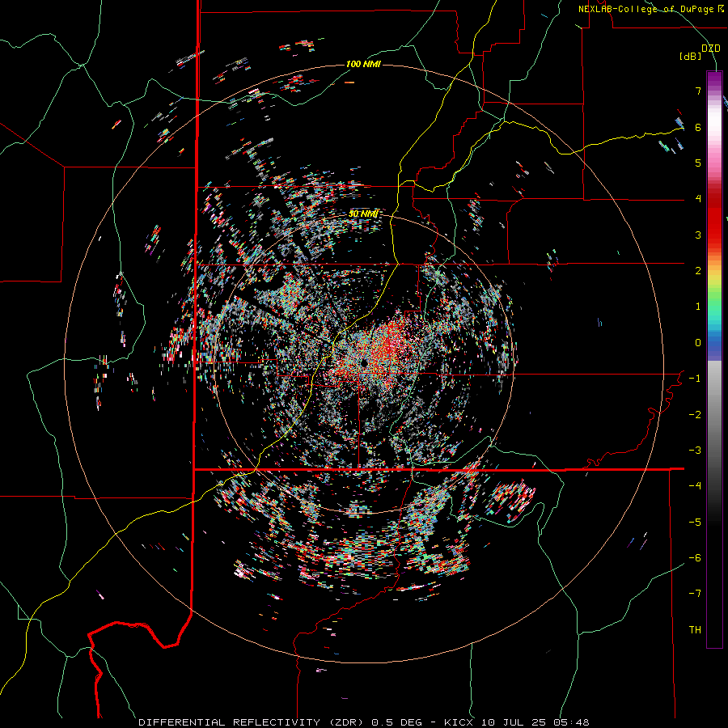Click the -2 value on the color scale
This screenshot has width=728, height=728.
click(695, 415)
